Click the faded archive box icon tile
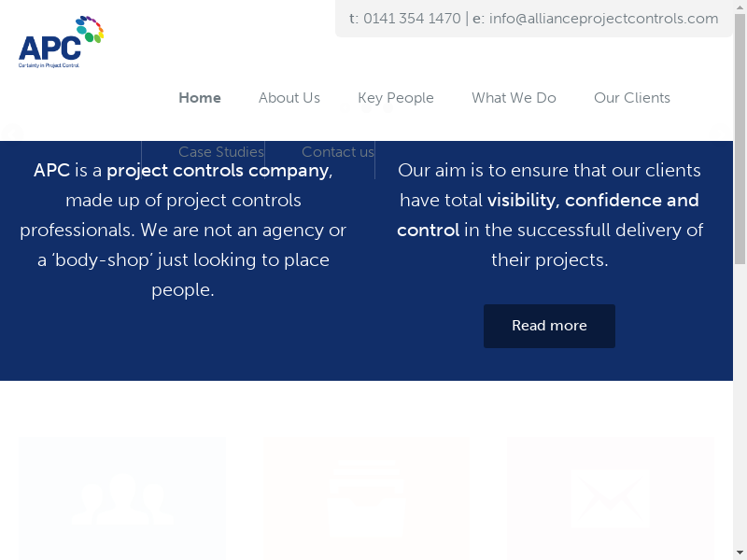The width and height of the screenshot is (747, 560). coord(366,498)
